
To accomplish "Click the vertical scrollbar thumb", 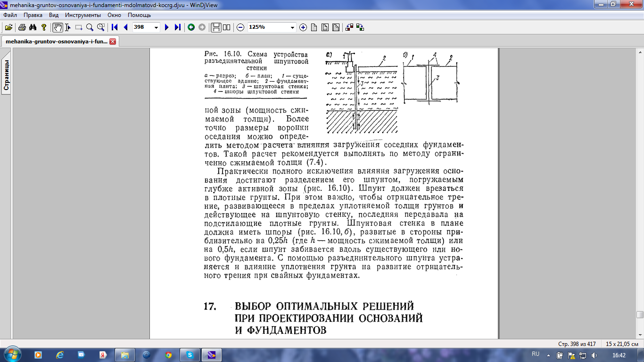I will [x=640, y=314].
